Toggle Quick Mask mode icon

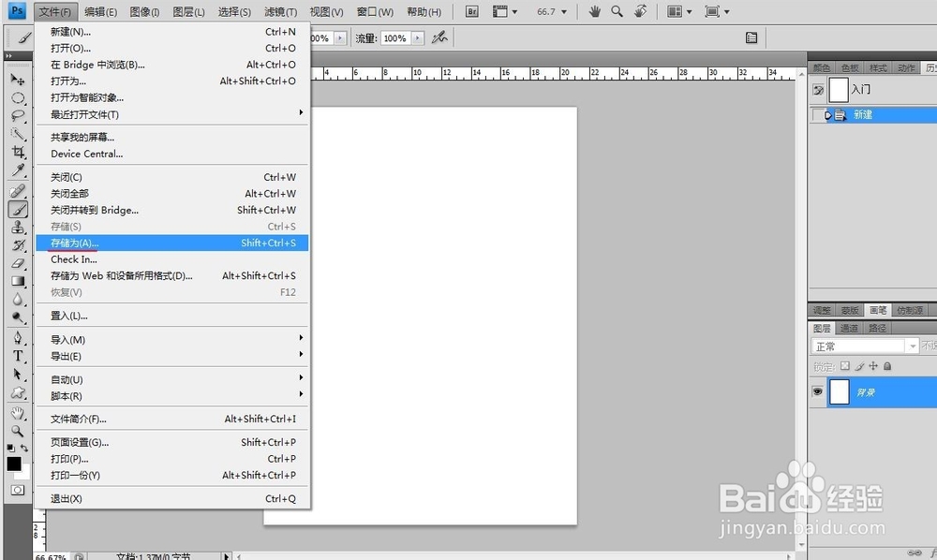coord(17,490)
